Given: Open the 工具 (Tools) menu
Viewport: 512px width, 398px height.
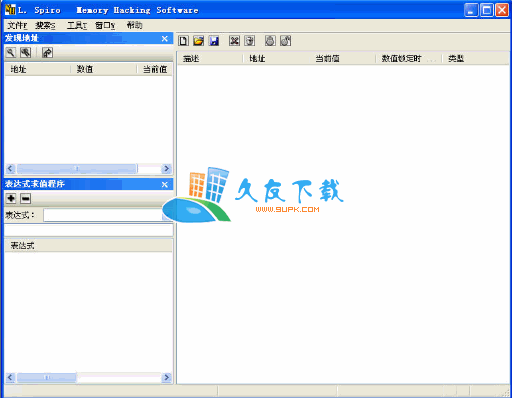Looking at the screenshot, I should [x=77, y=25].
